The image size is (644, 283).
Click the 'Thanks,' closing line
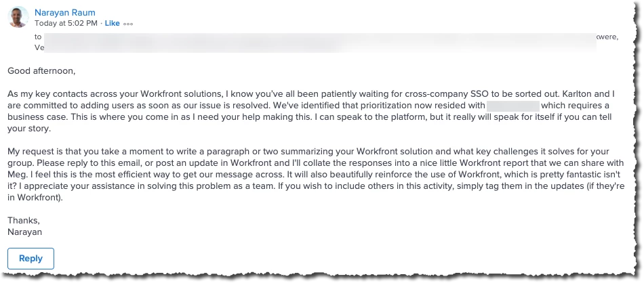click(24, 221)
